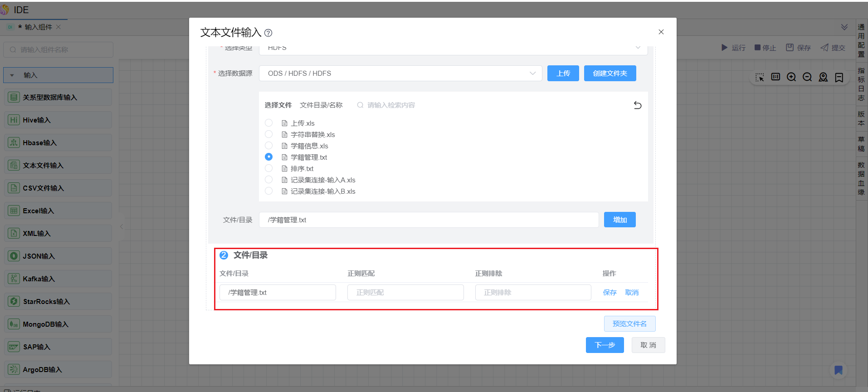
Task: Click the 保存 toolbar button
Action: (x=798, y=48)
